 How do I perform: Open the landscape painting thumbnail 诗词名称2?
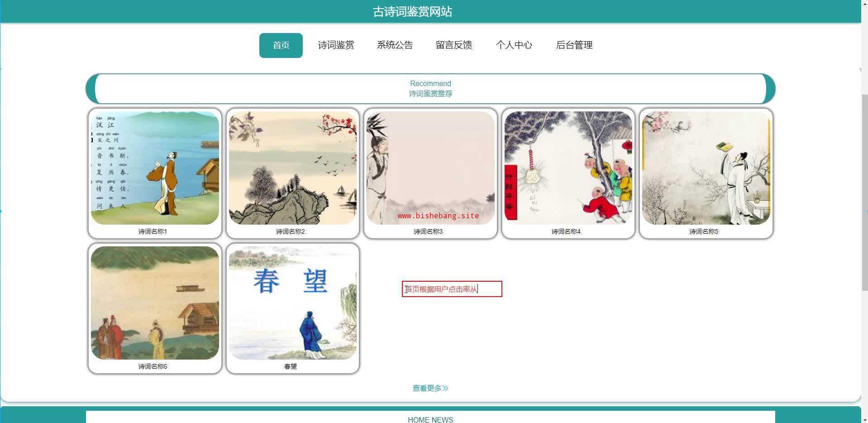(293, 168)
